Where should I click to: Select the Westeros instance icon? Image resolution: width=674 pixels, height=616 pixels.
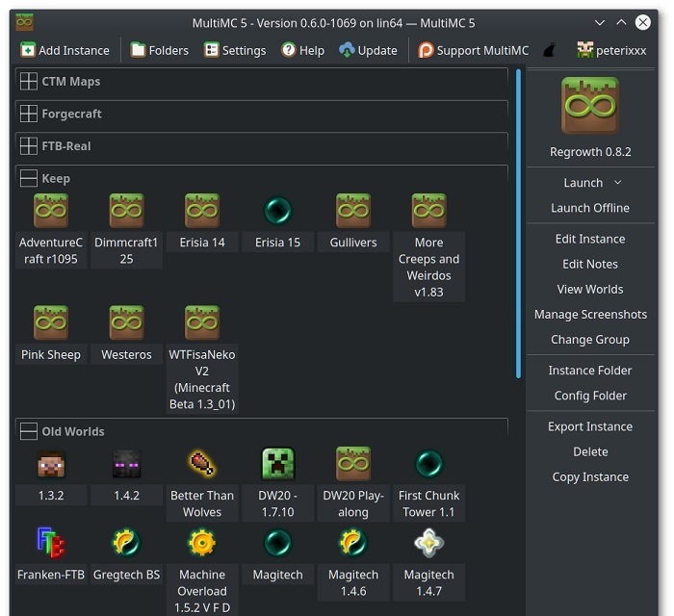point(126,322)
